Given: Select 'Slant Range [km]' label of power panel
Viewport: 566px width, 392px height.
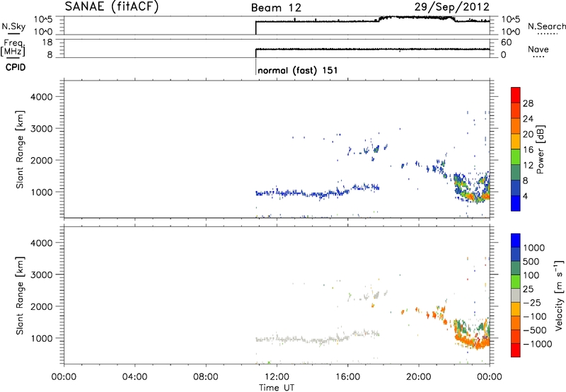Looking at the screenshot, I should pos(20,149).
